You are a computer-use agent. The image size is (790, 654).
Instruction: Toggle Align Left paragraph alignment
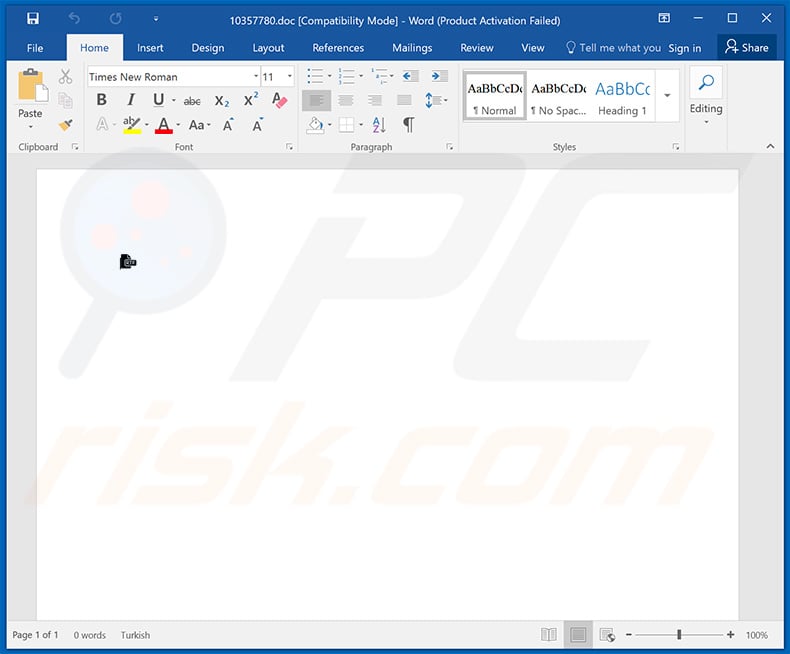click(x=316, y=100)
